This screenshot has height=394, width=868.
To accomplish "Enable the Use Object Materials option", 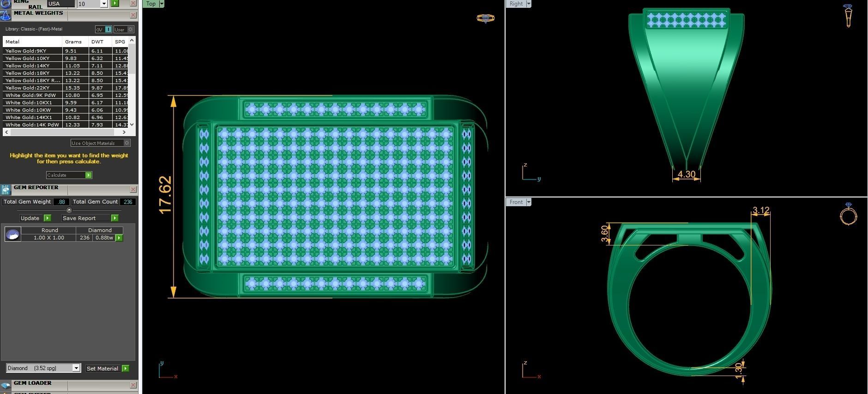I will [101, 143].
